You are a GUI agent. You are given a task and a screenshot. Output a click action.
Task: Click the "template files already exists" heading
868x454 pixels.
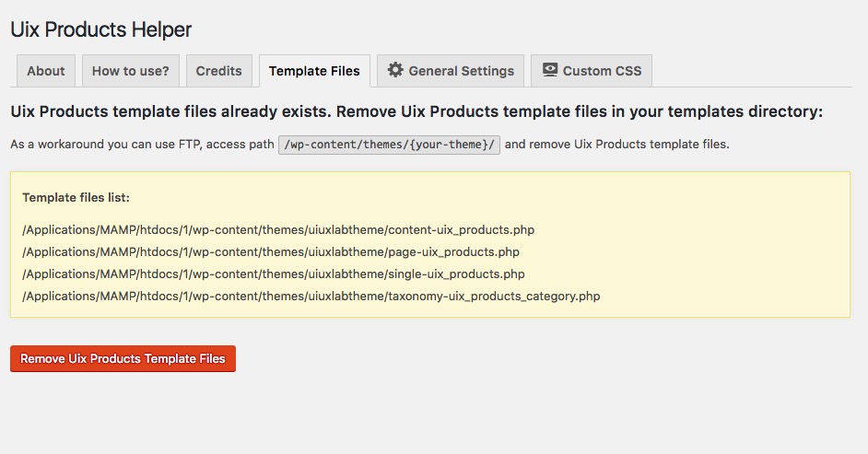(x=416, y=111)
